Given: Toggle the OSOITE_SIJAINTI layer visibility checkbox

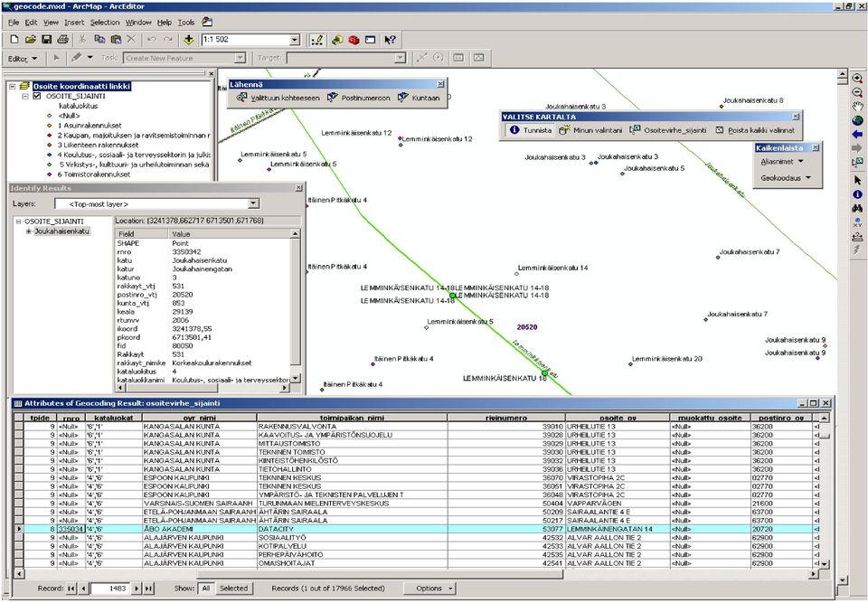Looking at the screenshot, I should click(37, 96).
